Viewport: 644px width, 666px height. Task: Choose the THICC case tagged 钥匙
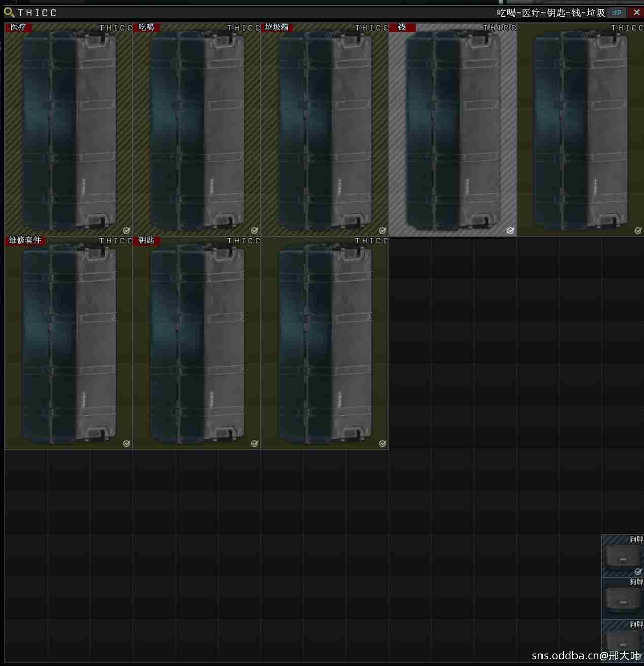[x=197, y=343]
